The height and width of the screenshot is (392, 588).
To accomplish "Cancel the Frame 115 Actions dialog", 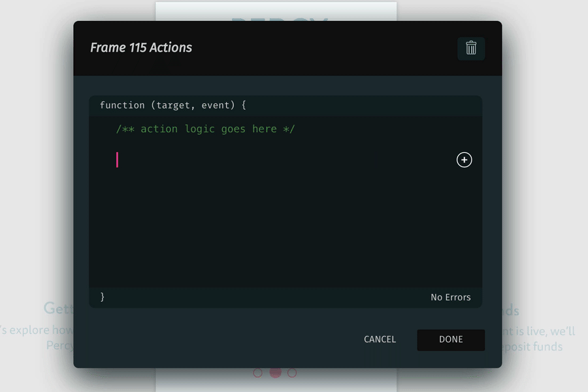I will (380, 340).
